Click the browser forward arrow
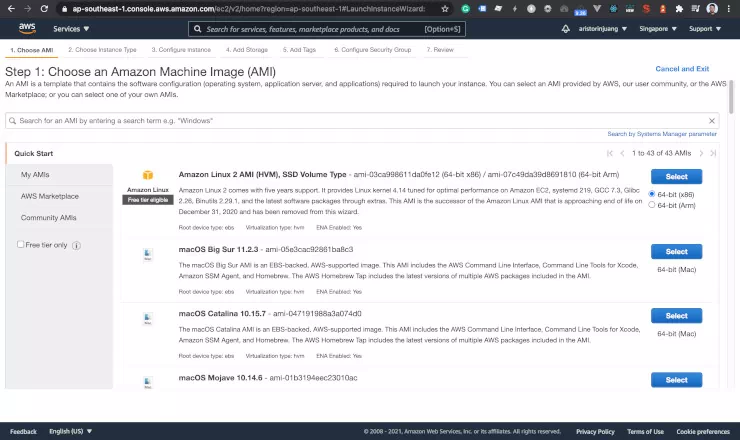740x440 pixels. (x=27, y=8)
